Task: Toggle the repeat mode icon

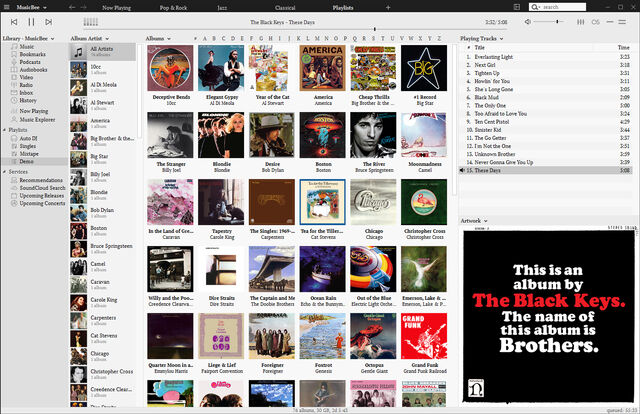Action: [x=610, y=22]
